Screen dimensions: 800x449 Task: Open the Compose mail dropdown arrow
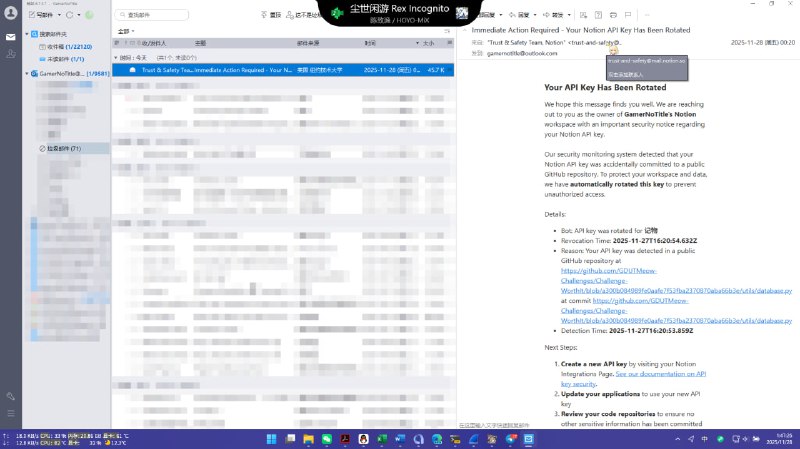coord(59,16)
